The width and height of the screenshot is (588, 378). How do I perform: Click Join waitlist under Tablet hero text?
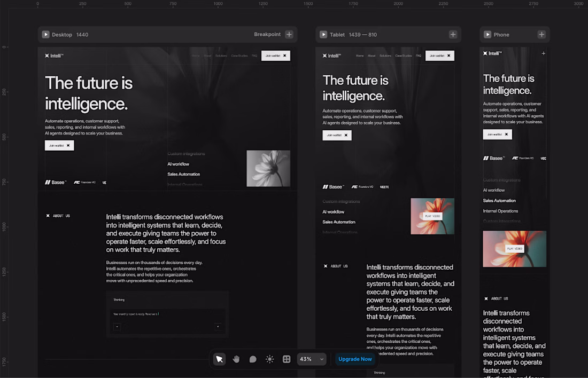pyautogui.click(x=337, y=135)
